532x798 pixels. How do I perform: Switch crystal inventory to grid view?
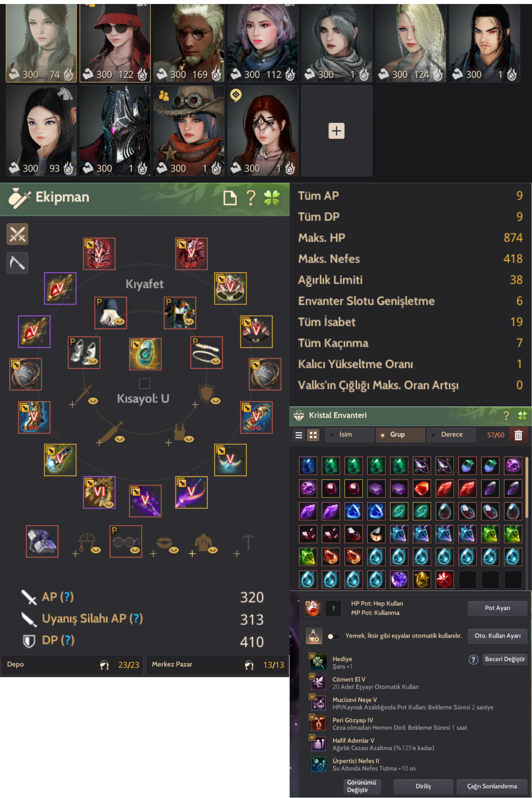313,435
